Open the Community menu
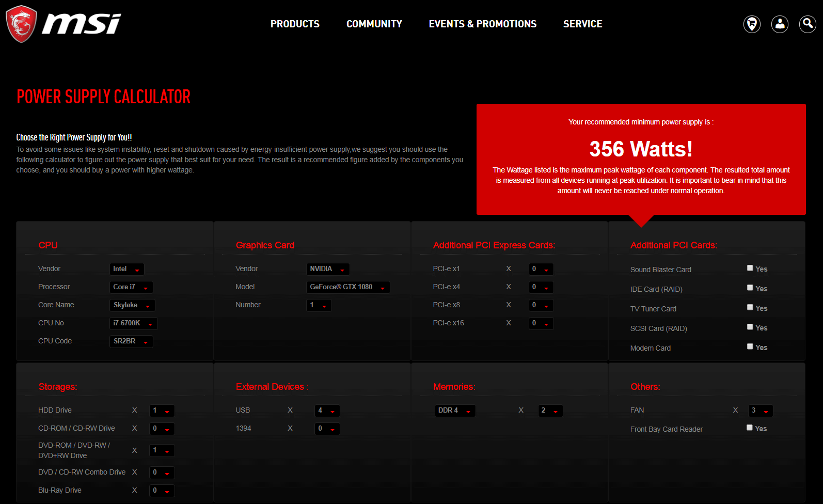Image resolution: width=823 pixels, height=504 pixels. tap(374, 24)
